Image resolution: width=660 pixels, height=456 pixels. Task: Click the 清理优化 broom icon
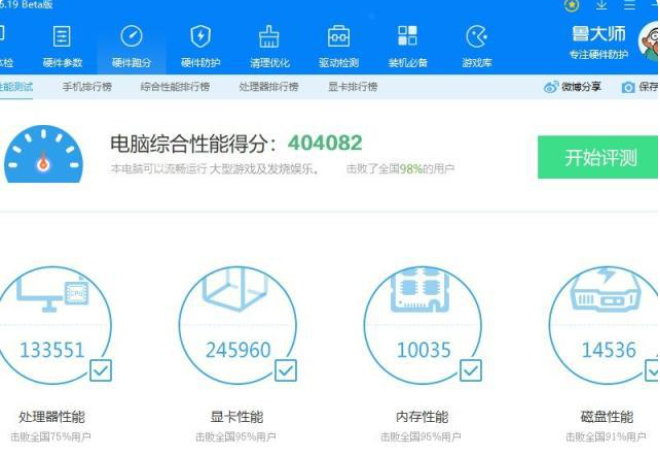269,39
